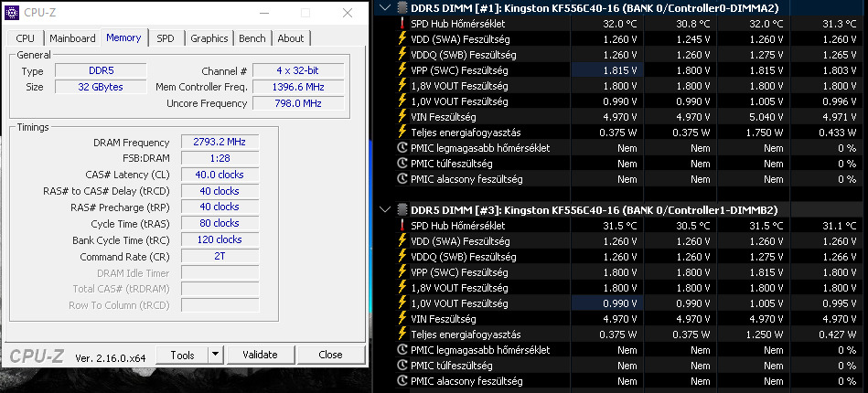Click the 5.040 V VIN maximum value
This screenshot has height=393, width=868.
(x=766, y=117)
